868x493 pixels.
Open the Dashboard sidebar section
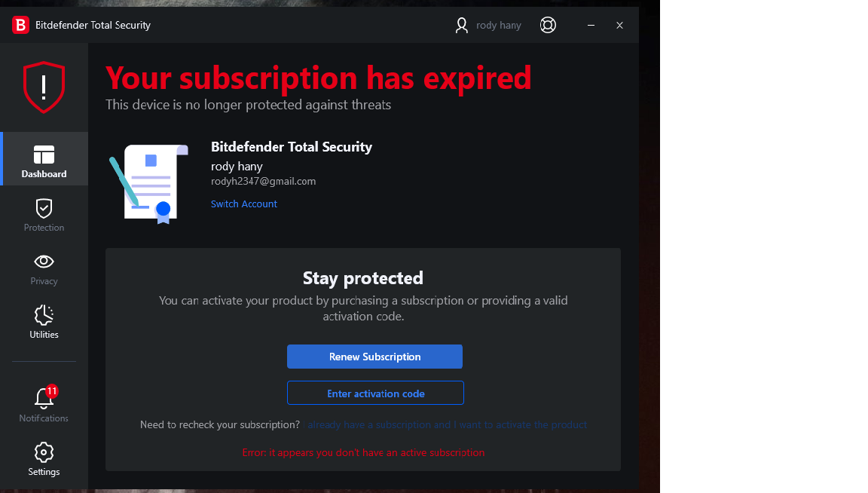[x=44, y=159]
